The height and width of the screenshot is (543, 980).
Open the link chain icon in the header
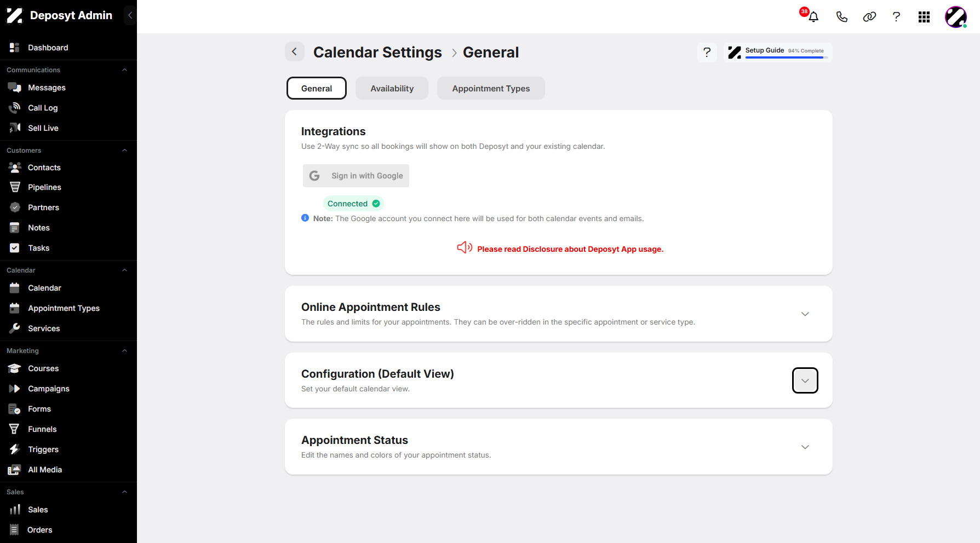[x=869, y=17]
